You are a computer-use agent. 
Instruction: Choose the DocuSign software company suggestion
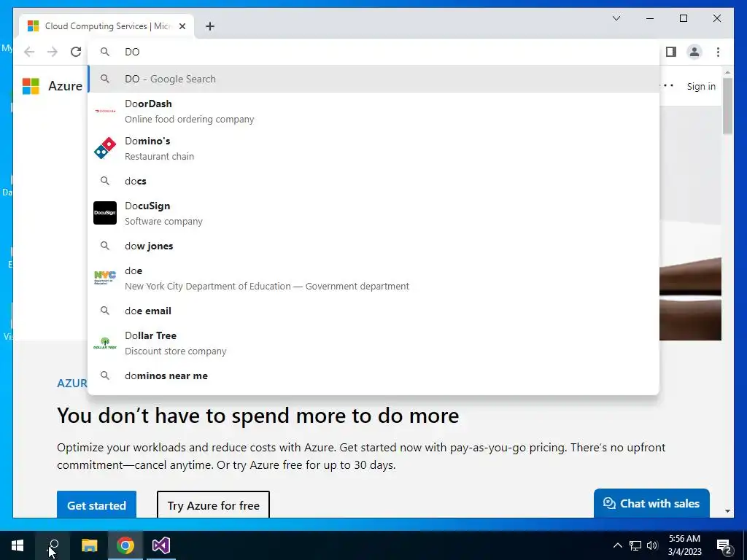click(373, 214)
